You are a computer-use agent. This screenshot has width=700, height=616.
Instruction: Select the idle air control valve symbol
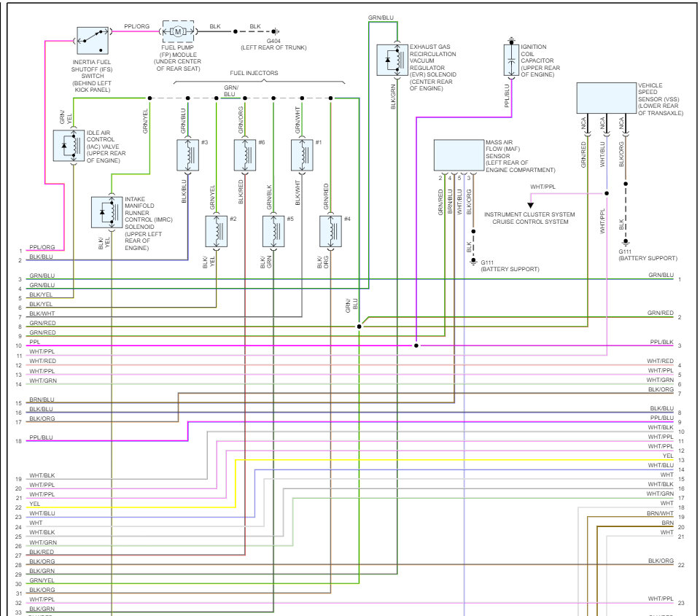pos(69,146)
